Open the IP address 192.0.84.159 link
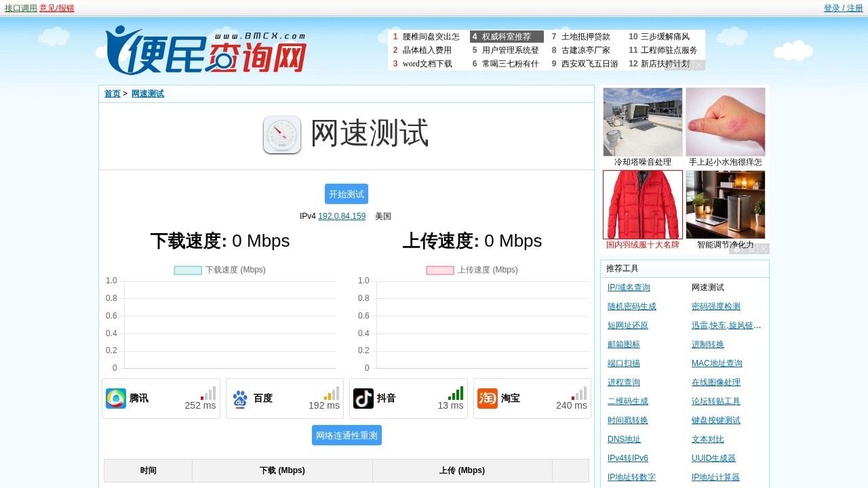The height and width of the screenshot is (488, 868). [342, 216]
